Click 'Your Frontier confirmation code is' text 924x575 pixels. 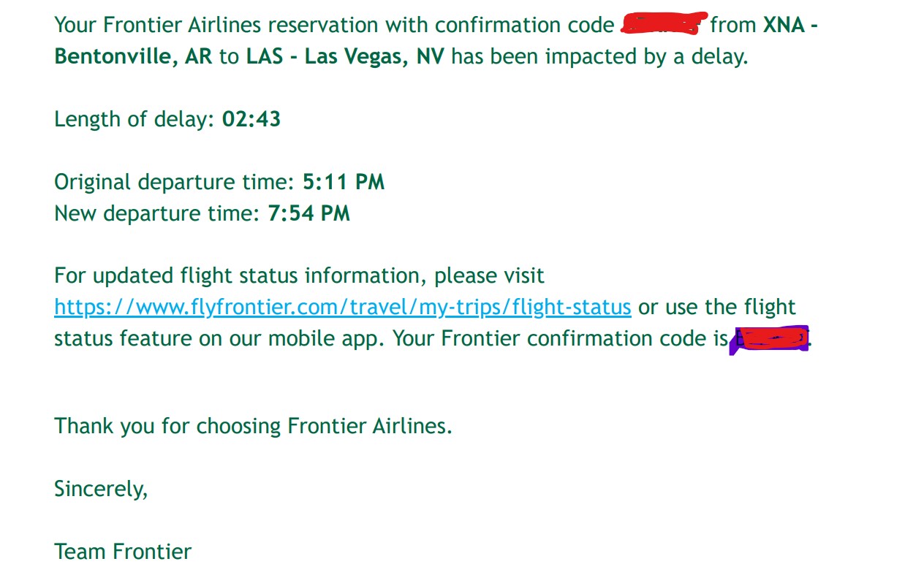560,339
